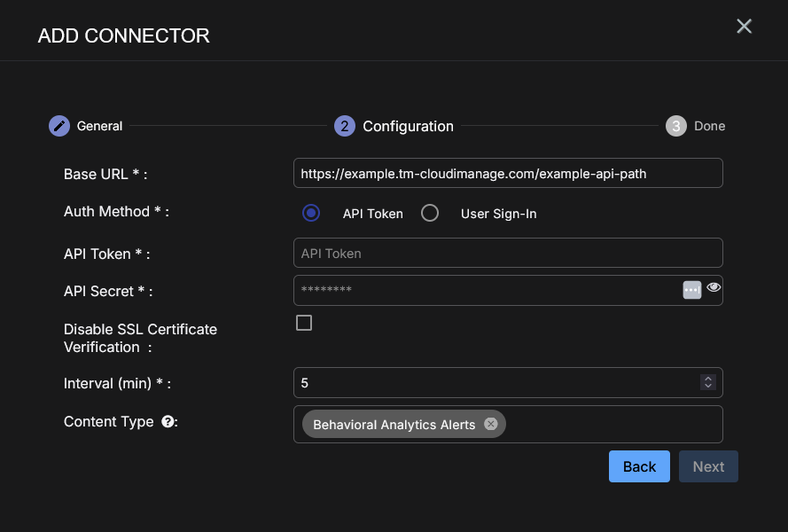
Task: Increase interval using the up arrow
Action: tap(707, 379)
